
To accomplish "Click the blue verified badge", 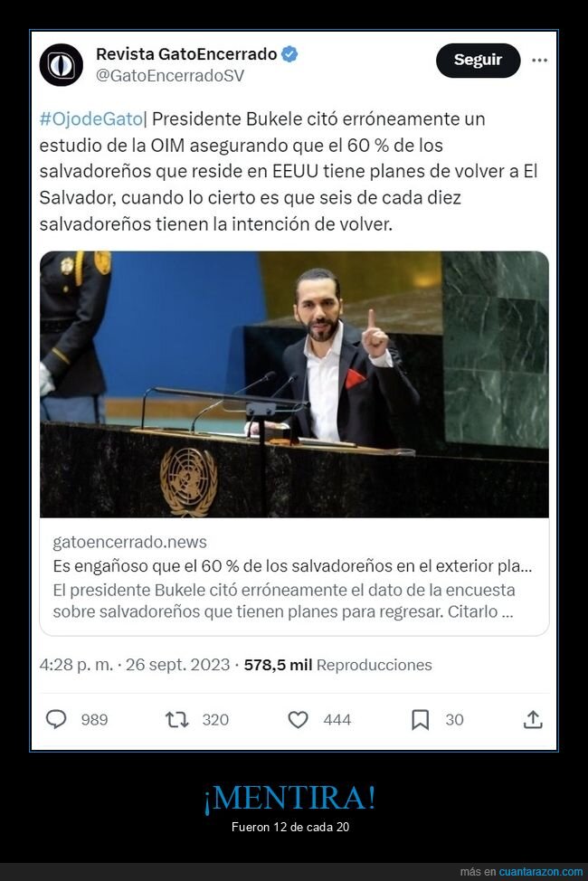I will [x=289, y=54].
